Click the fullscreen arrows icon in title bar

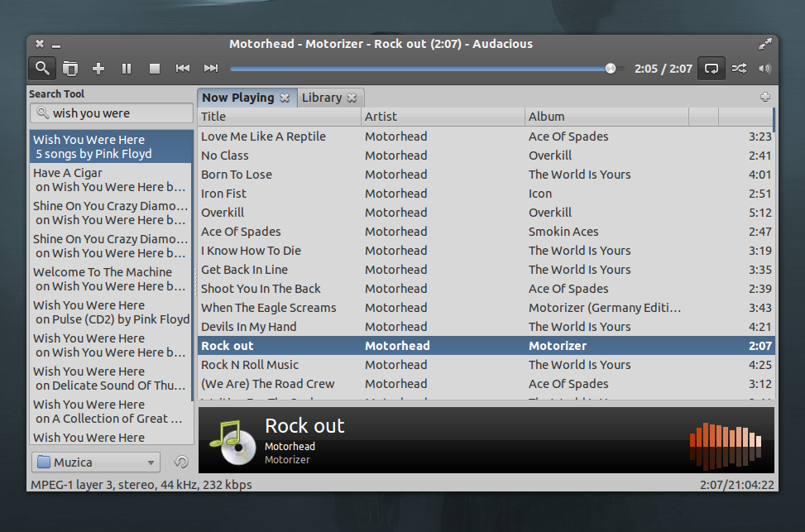pyautogui.click(x=765, y=44)
